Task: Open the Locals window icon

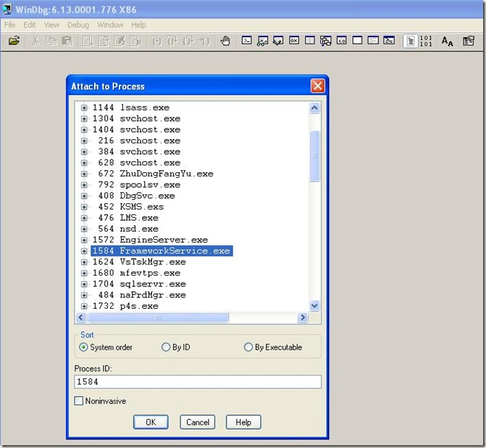Action: 278,41
